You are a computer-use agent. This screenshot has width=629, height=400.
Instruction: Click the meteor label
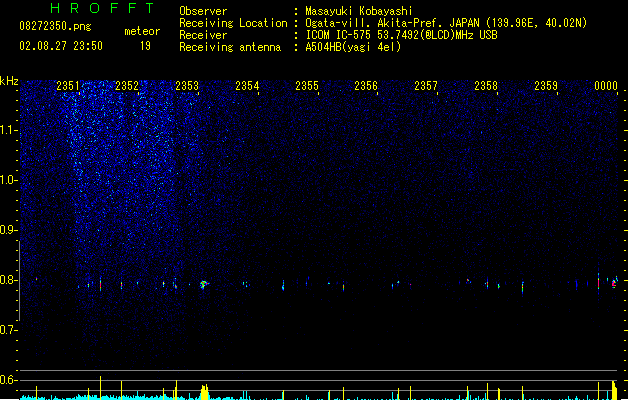[x=142, y=31]
